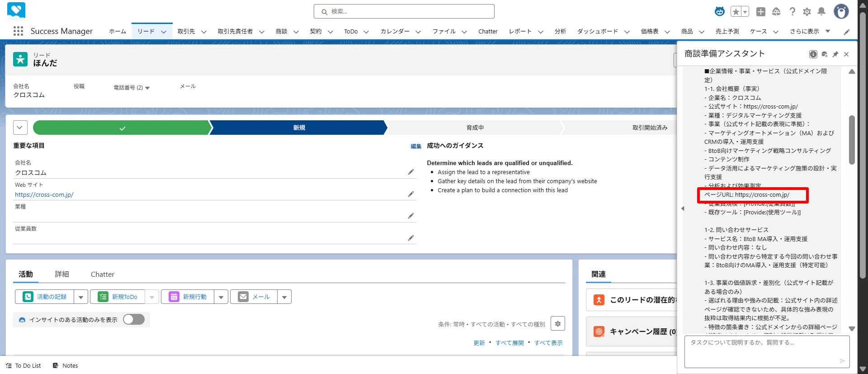Click assistant panel scroll down arrow
Screen dimensions: 868x374
(852, 329)
